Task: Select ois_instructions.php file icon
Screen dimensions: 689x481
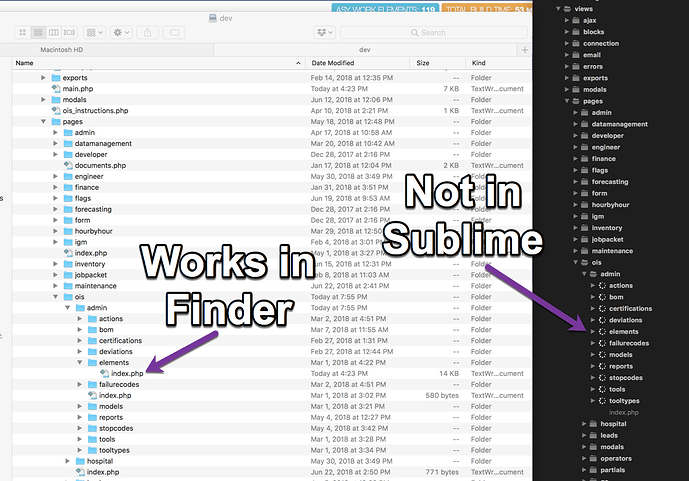Action: pos(56,110)
